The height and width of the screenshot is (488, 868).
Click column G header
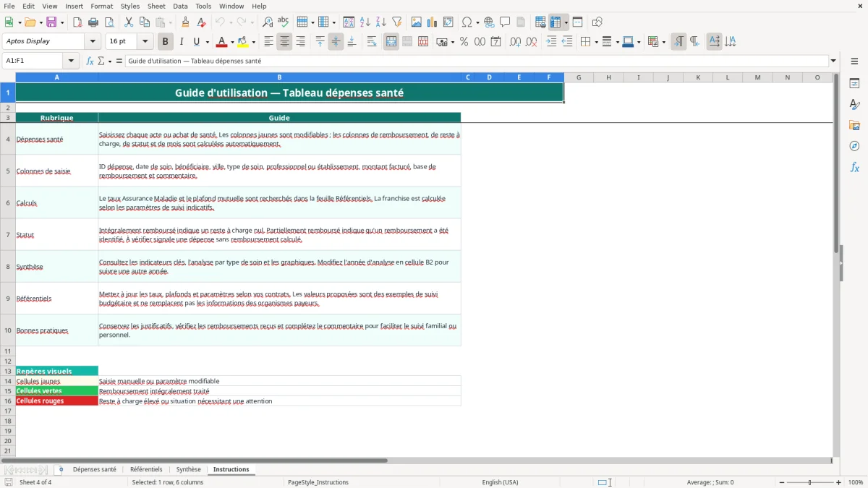pyautogui.click(x=579, y=77)
